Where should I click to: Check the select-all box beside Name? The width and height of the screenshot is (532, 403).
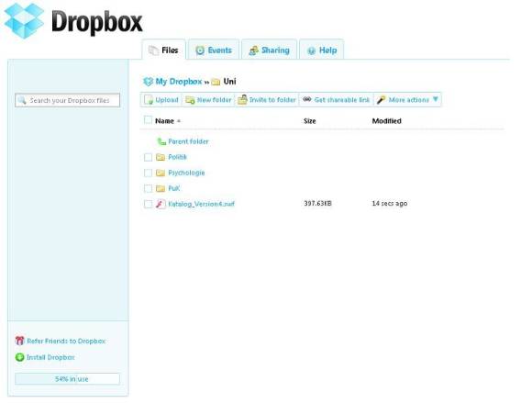tap(148, 120)
